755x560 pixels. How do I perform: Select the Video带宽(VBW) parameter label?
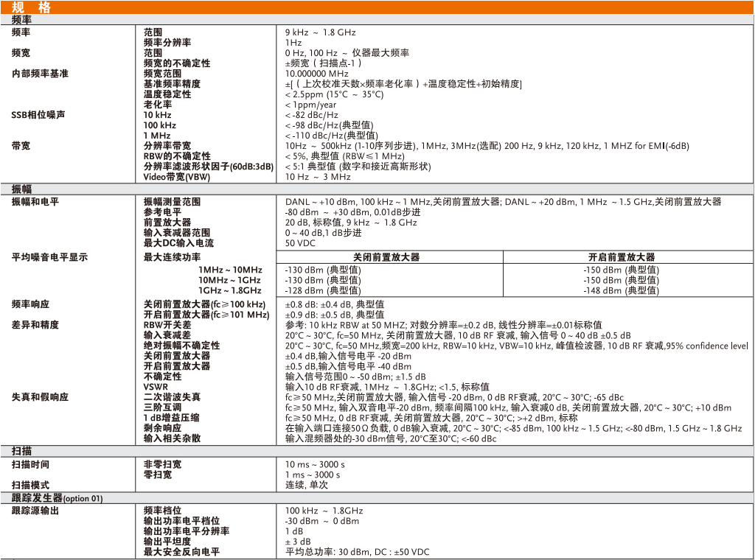[176, 177]
